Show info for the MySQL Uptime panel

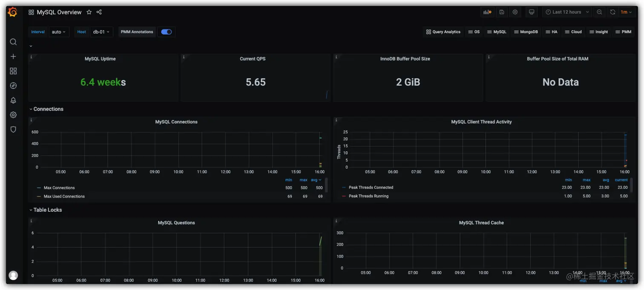(x=31, y=57)
